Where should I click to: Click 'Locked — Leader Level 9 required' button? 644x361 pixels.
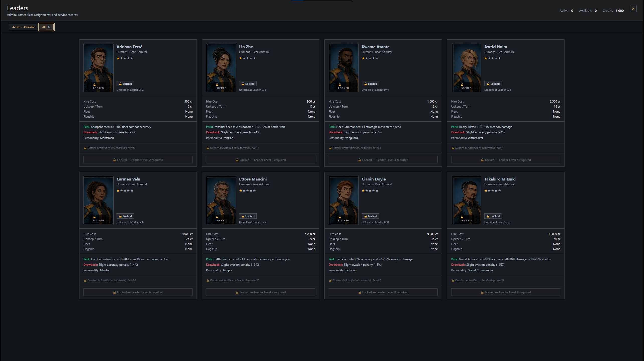click(x=506, y=292)
